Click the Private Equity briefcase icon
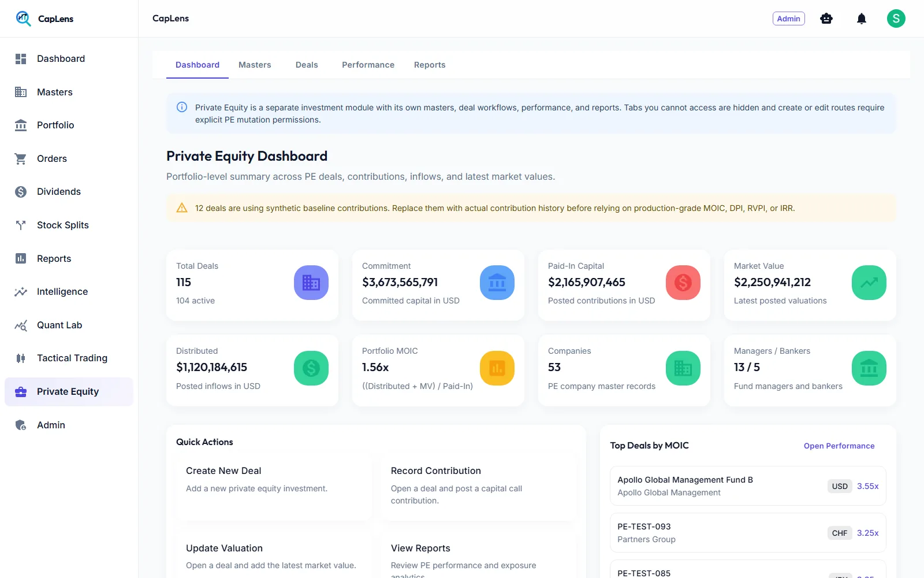This screenshot has height=578, width=924. coord(21,392)
